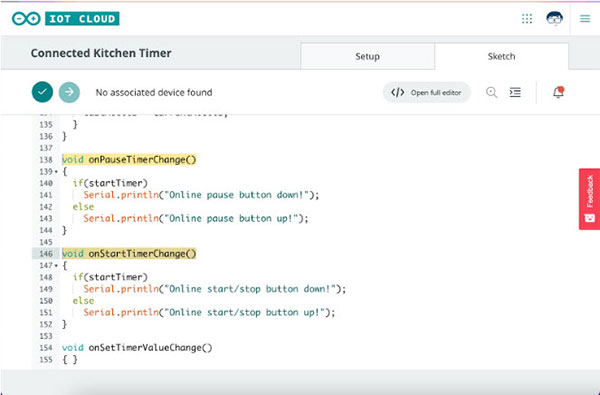
Task: Open the notifications bell
Action: pyautogui.click(x=558, y=92)
